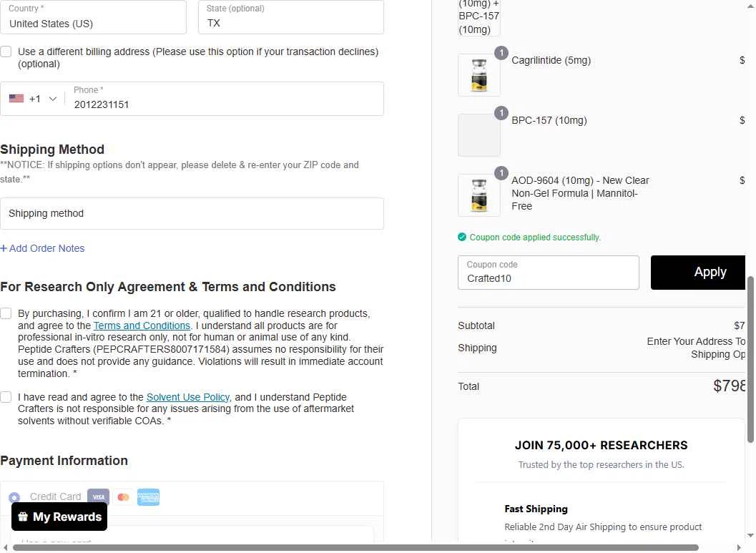Viewport: 756px width, 553px height.
Task: Select the Credit Card payment radio button
Action: [x=14, y=497]
